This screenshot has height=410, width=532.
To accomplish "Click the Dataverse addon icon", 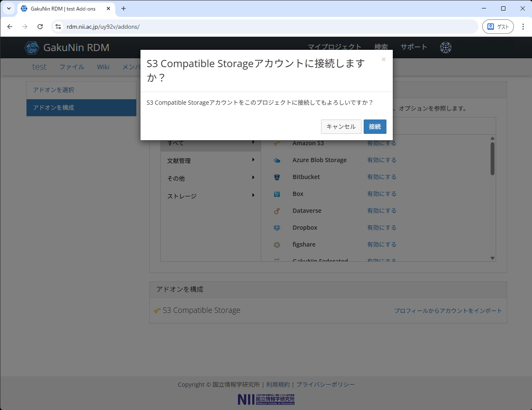I will [x=277, y=211].
